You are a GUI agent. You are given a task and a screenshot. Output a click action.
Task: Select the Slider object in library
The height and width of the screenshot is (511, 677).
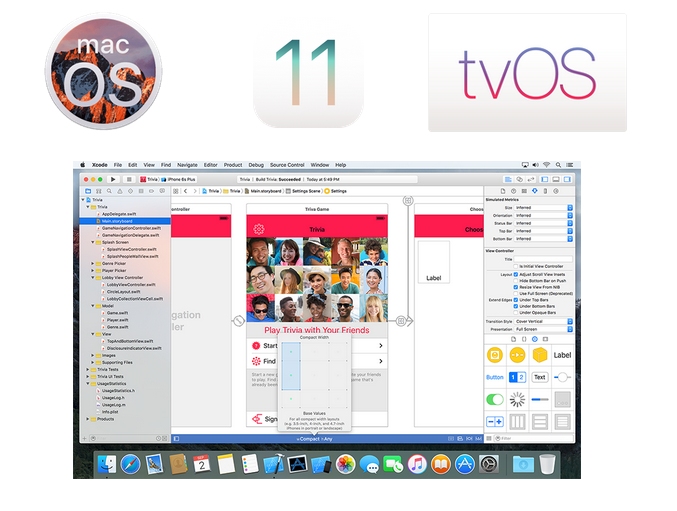tap(562, 377)
